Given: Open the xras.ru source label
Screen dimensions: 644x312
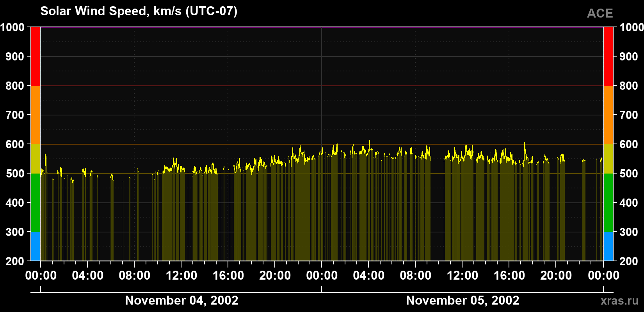Looking at the screenshot, I should click(x=620, y=301).
